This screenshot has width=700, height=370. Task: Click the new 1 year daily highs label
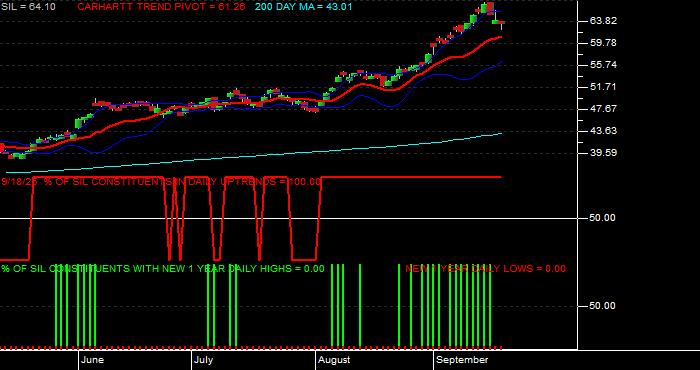pyautogui.click(x=163, y=269)
